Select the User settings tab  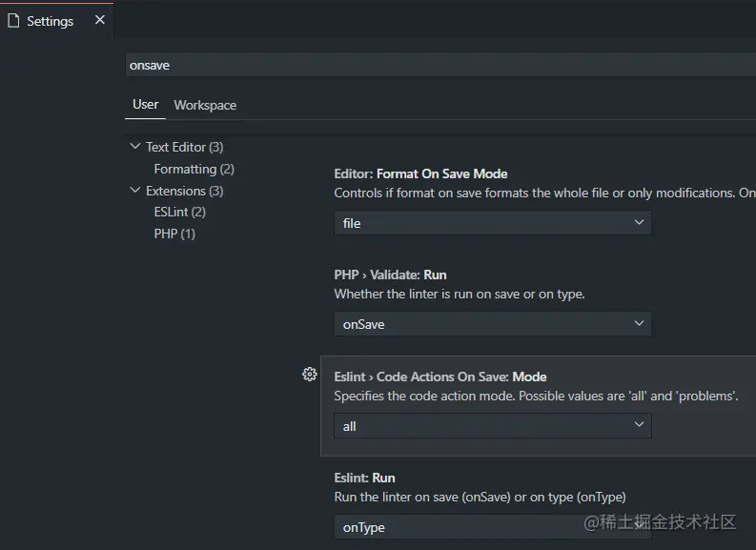pos(146,105)
